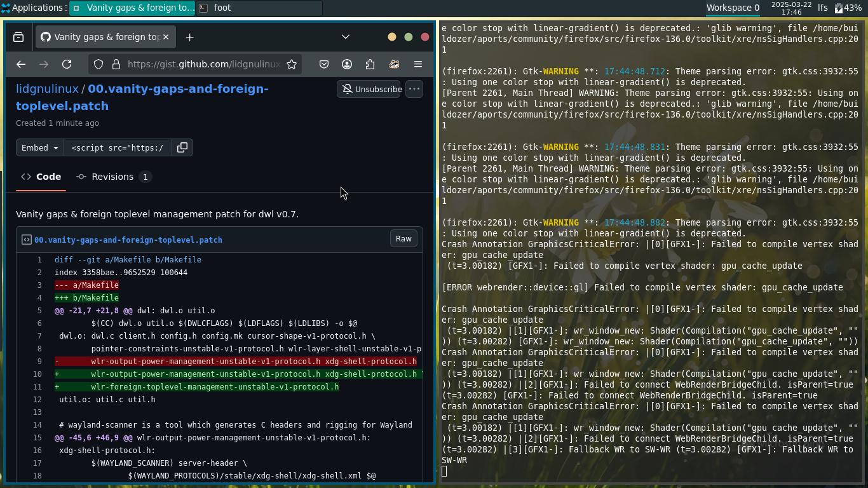Switch to the Revisions tab

(x=113, y=177)
